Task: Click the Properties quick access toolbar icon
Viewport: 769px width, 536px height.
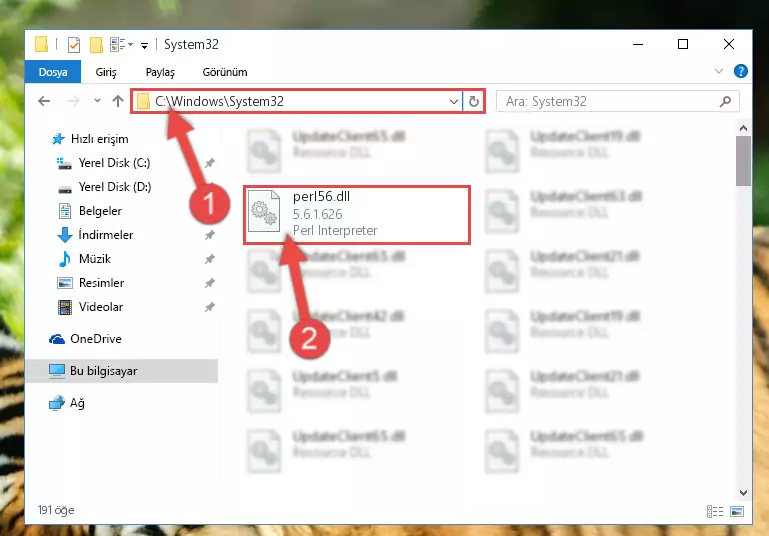Action: click(74, 45)
